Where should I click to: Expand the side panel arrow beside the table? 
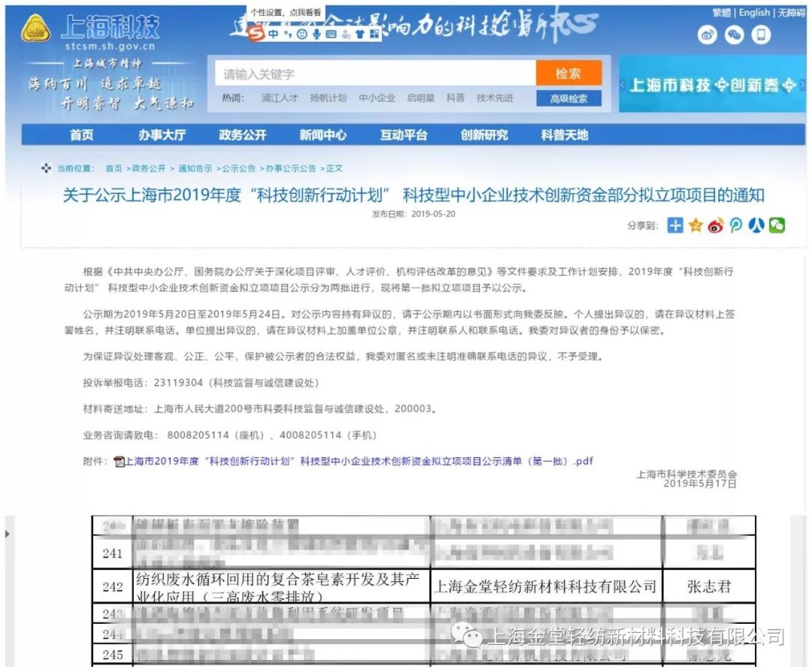pos(8,534)
